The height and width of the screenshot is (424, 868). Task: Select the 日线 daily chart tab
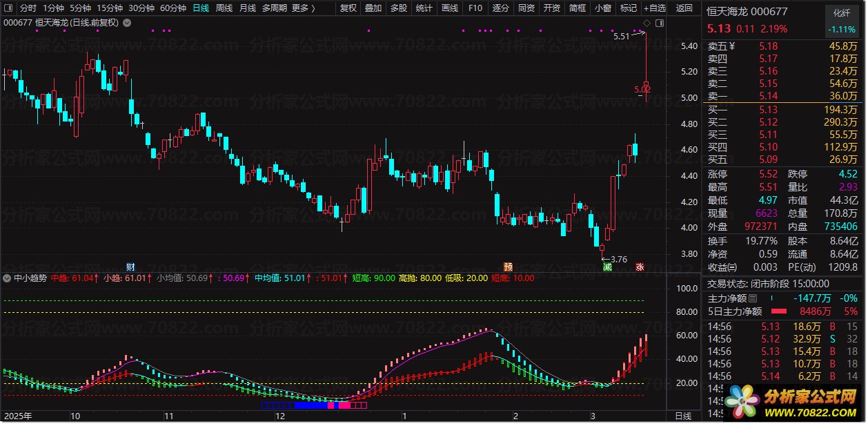click(x=201, y=8)
